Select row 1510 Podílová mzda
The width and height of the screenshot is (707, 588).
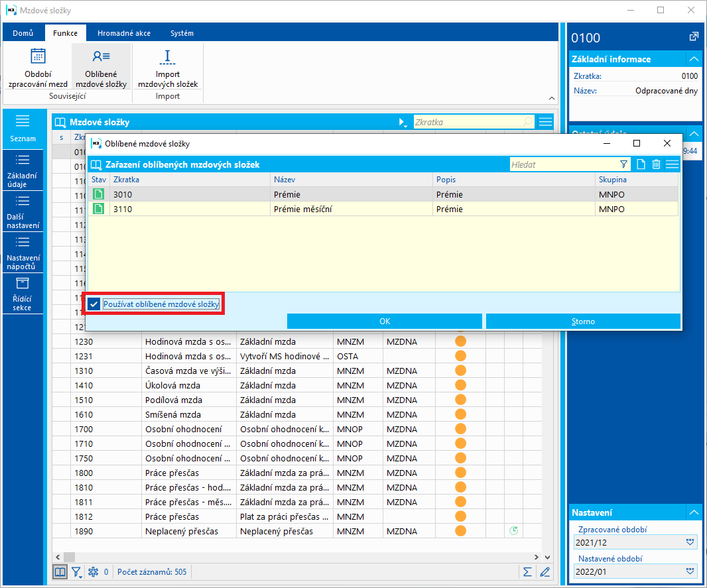296,400
